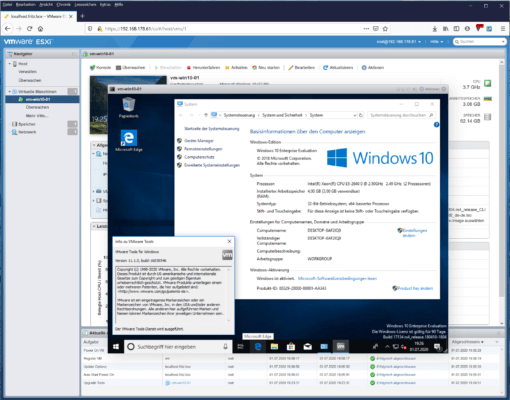Viewport: 510px width, 400px height.
Task: Click Anhalten to suspend the VM
Action: [236, 67]
